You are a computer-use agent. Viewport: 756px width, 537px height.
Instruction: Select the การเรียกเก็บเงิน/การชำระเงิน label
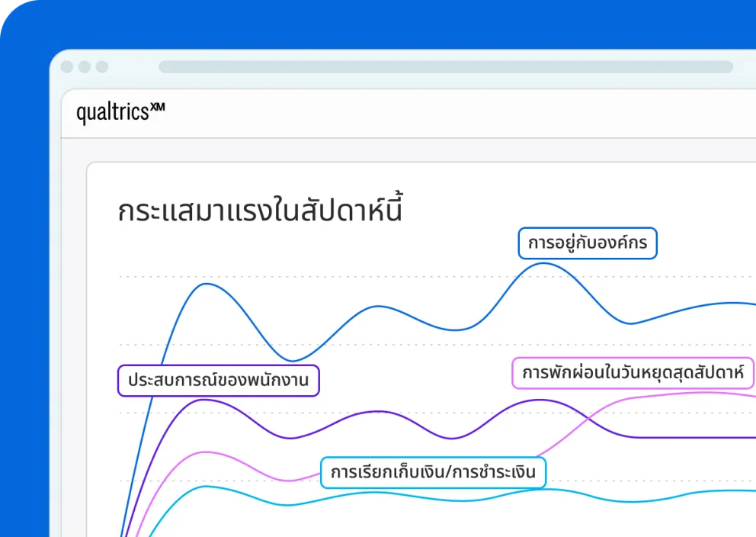[433, 472]
